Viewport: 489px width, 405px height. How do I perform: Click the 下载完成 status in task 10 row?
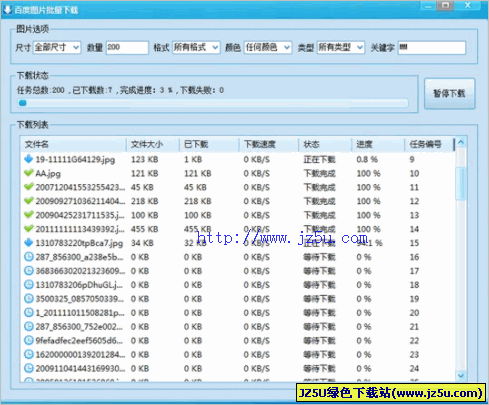tap(319, 173)
